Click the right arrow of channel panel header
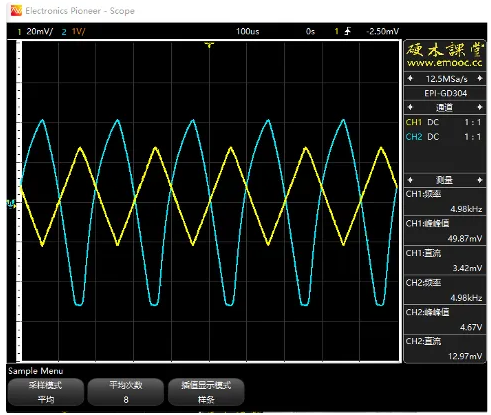Viewport: 491px width, 415px height. [x=480, y=107]
